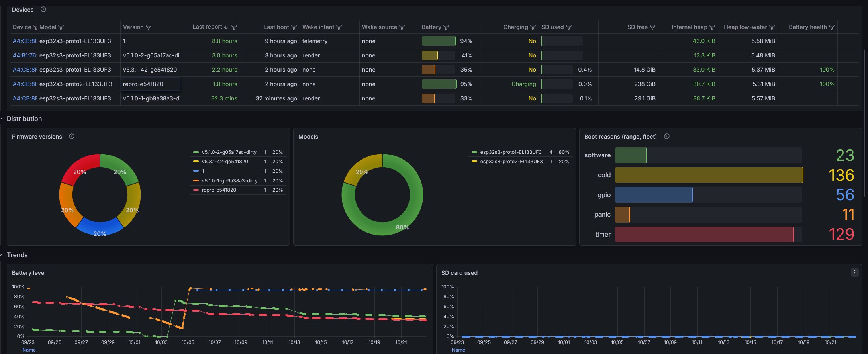Screen dimensions: 868x354
Task: Click the 238 GiB SD free value
Action: pos(645,84)
